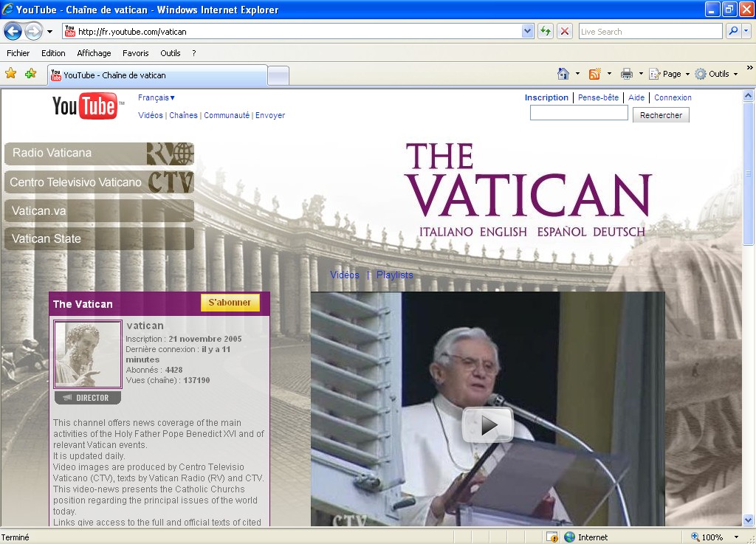The width and height of the screenshot is (756, 544).
Task: Open the Communauté link
Action: point(227,115)
